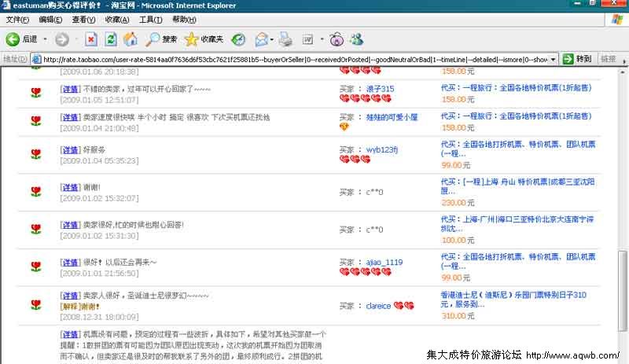Open the 收藏(A) menu
Viewport: 629px width, 364px height.
click(x=117, y=20)
